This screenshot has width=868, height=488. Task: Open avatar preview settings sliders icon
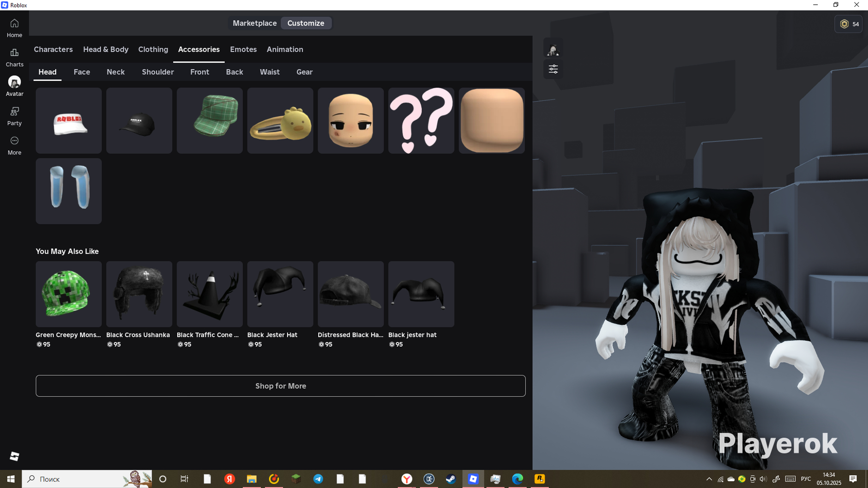pos(553,69)
